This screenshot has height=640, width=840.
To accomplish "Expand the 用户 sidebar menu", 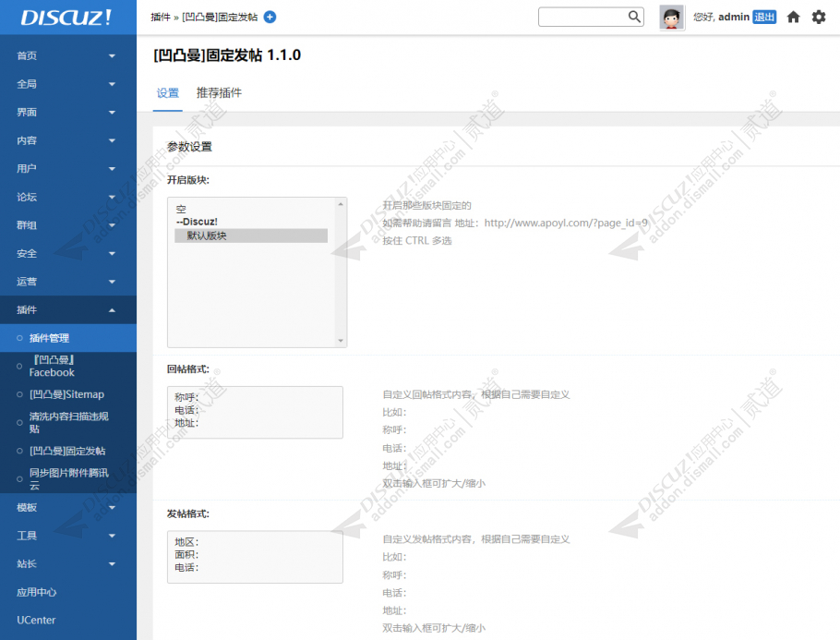I will click(68, 169).
